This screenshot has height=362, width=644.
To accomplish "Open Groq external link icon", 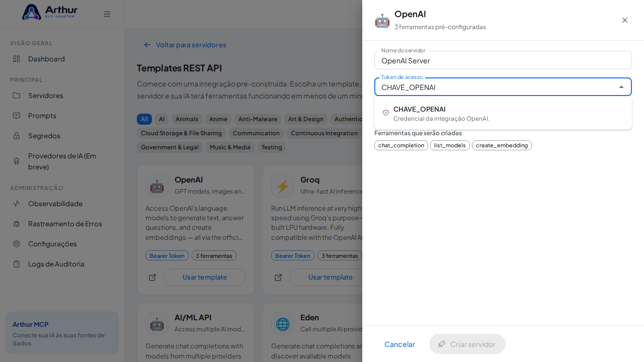I will click(x=278, y=278).
